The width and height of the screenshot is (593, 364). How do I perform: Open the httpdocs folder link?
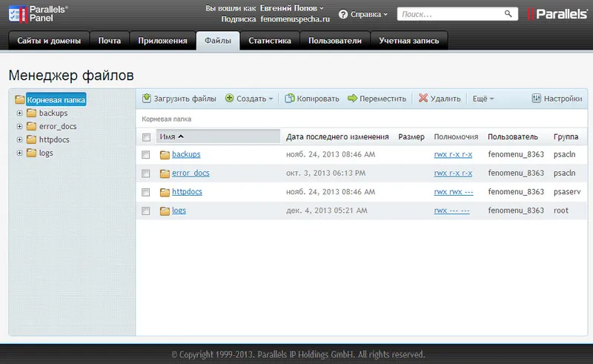point(187,192)
